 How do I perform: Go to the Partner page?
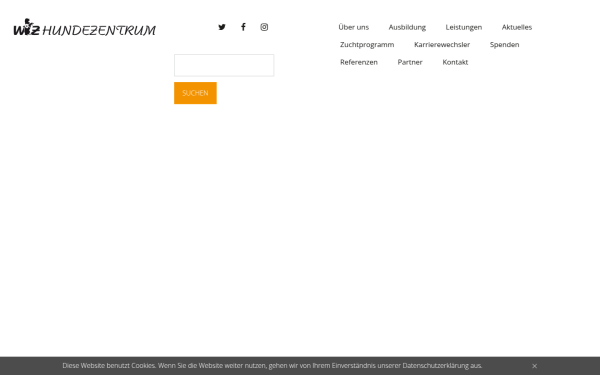click(x=410, y=62)
